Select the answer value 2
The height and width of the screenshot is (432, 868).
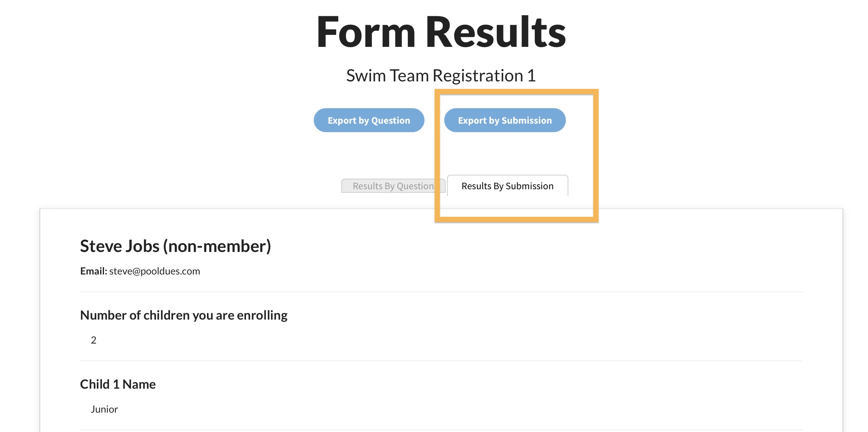93,340
